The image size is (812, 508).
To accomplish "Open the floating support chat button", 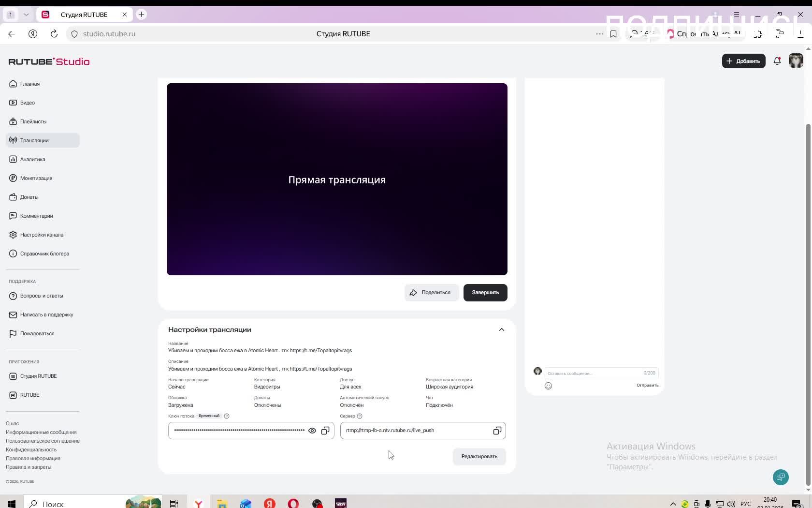I will (x=781, y=478).
